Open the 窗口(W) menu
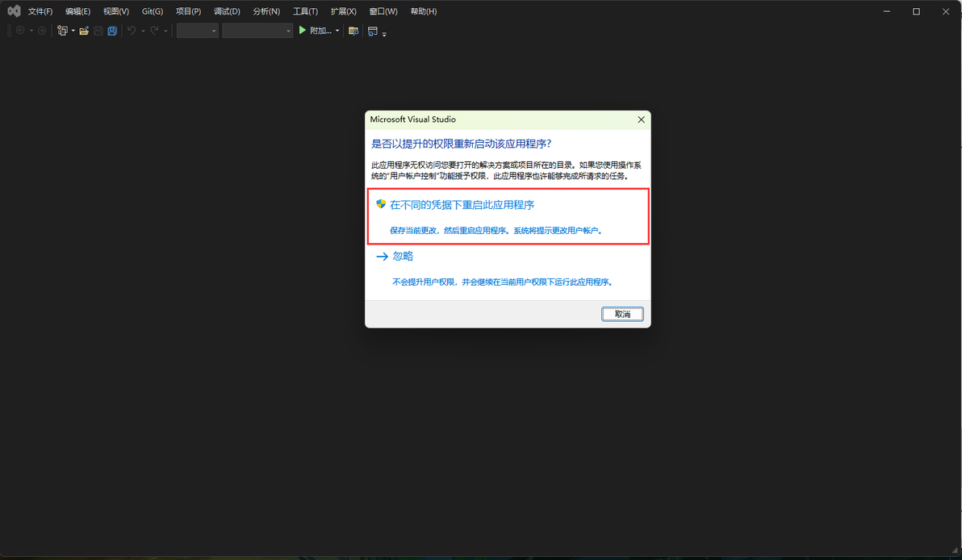 coord(383,11)
